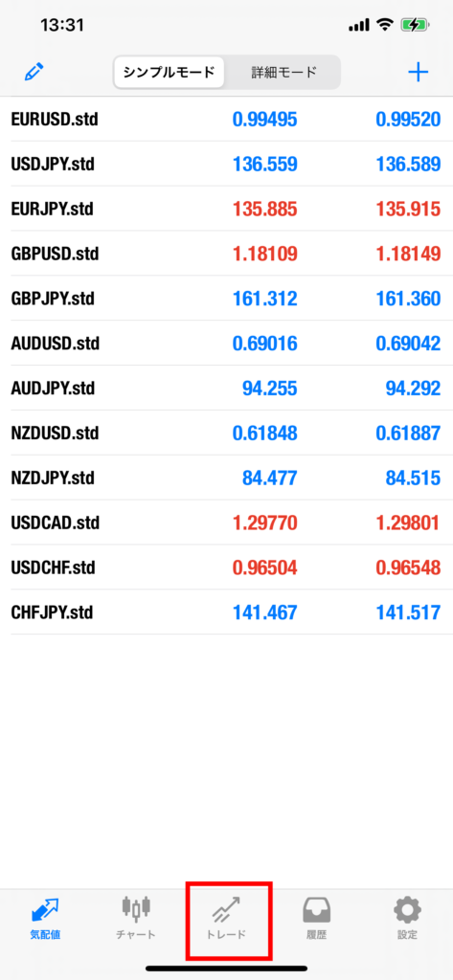453x980 pixels.
Task: Tap the pencil edit icon
Action: (x=34, y=73)
